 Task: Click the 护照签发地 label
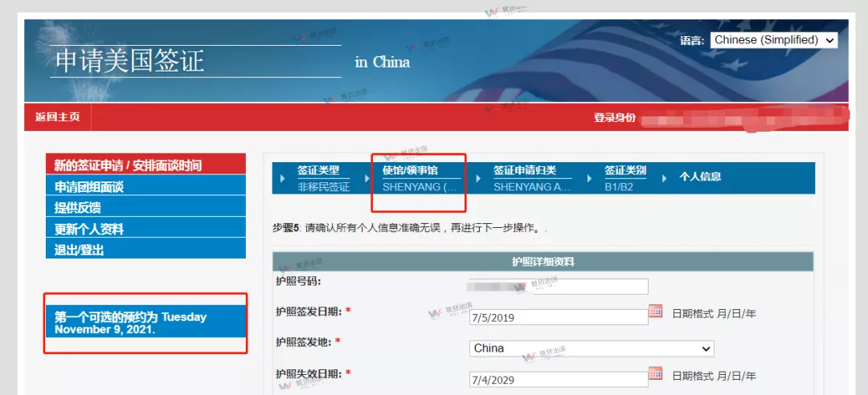click(304, 342)
